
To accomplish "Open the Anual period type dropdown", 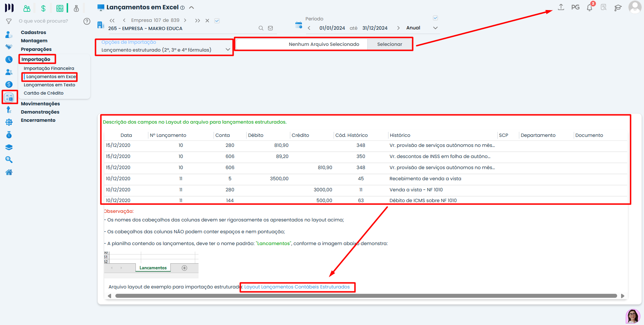I will (x=435, y=28).
